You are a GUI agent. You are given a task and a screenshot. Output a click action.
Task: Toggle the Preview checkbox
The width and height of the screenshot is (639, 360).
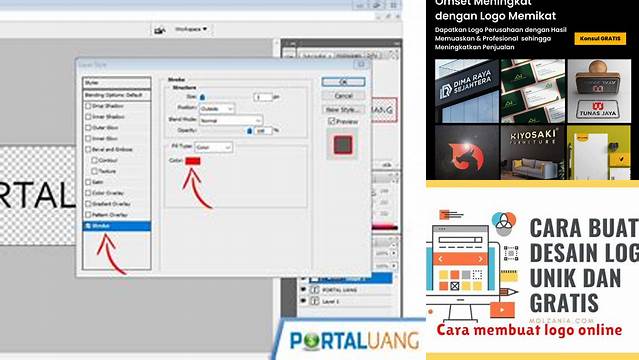[x=331, y=121]
